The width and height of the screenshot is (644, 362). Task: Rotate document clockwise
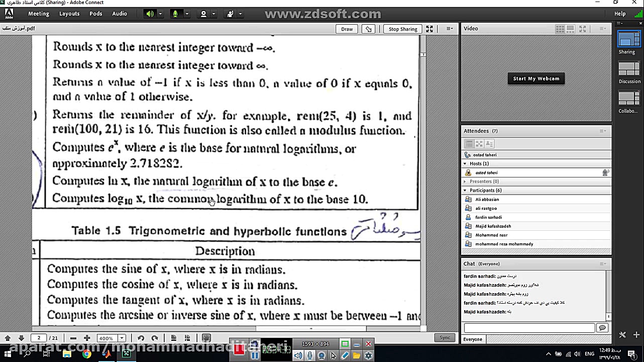[155, 338]
